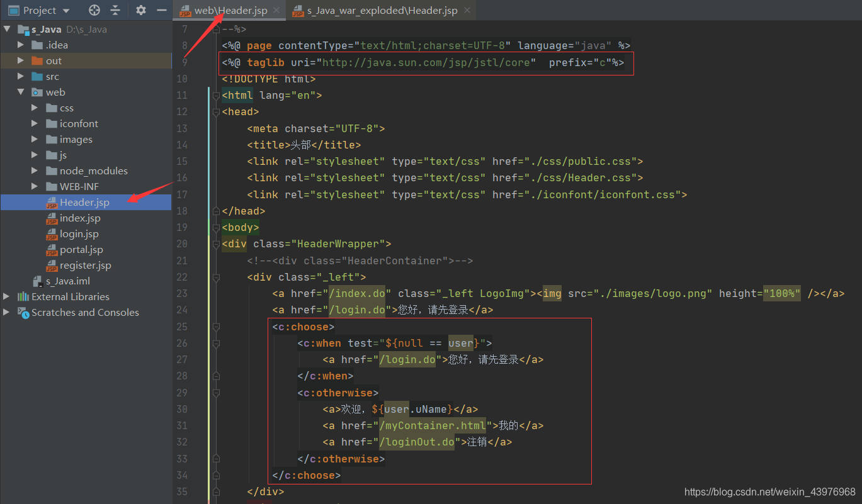Screen dimensions: 862x504
Task: Open Project panel settings gear
Action: point(141,10)
